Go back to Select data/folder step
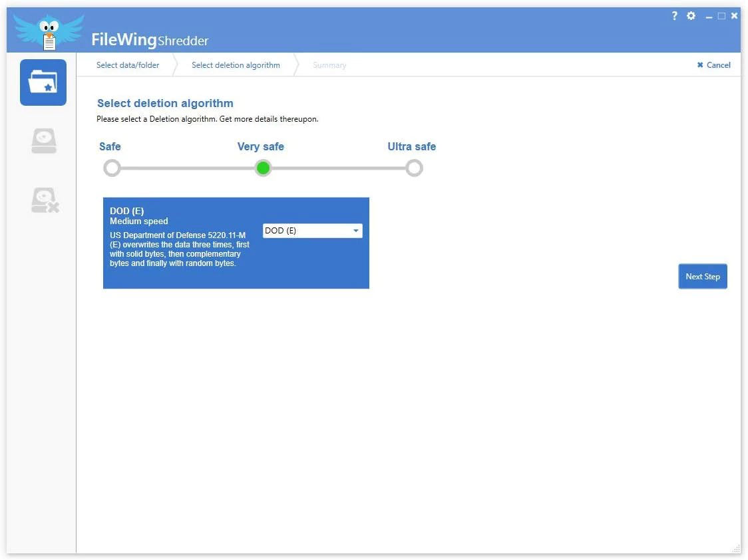Screen dimensions: 748x560 click(128, 65)
